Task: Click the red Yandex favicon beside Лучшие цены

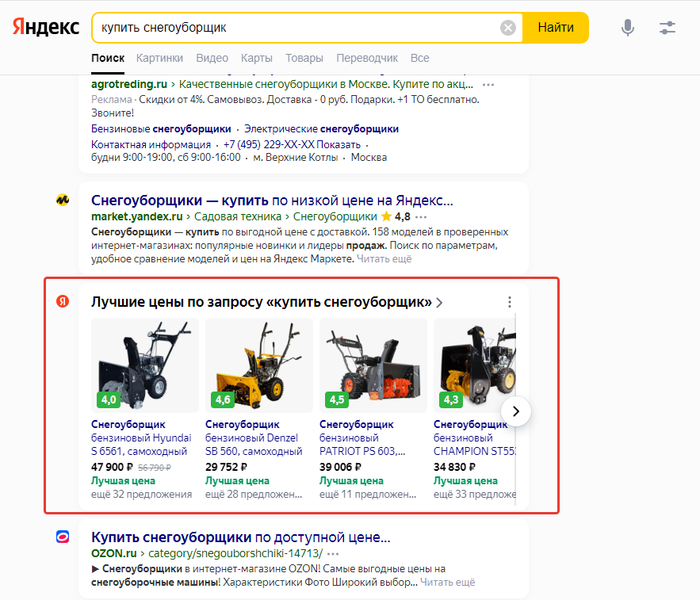Action: 63,301
